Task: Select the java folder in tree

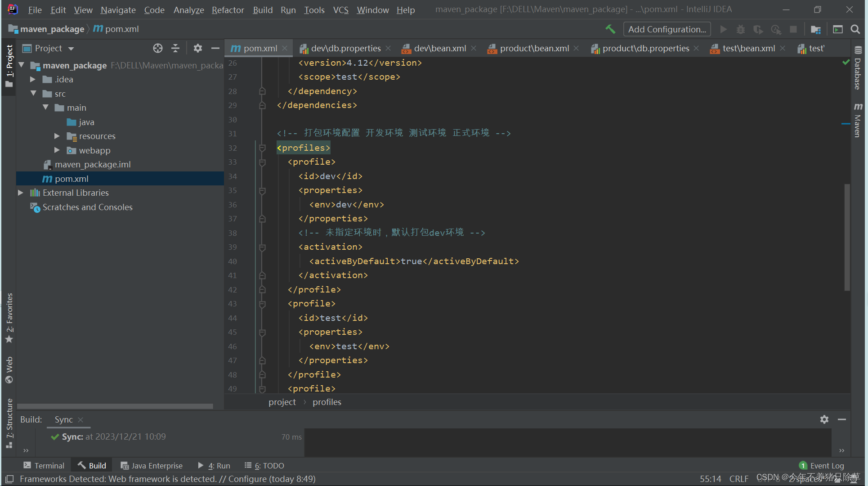Action: (x=81, y=122)
